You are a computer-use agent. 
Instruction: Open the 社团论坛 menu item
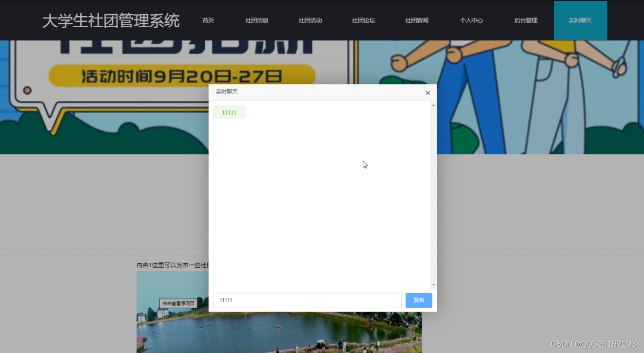[364, 20]
